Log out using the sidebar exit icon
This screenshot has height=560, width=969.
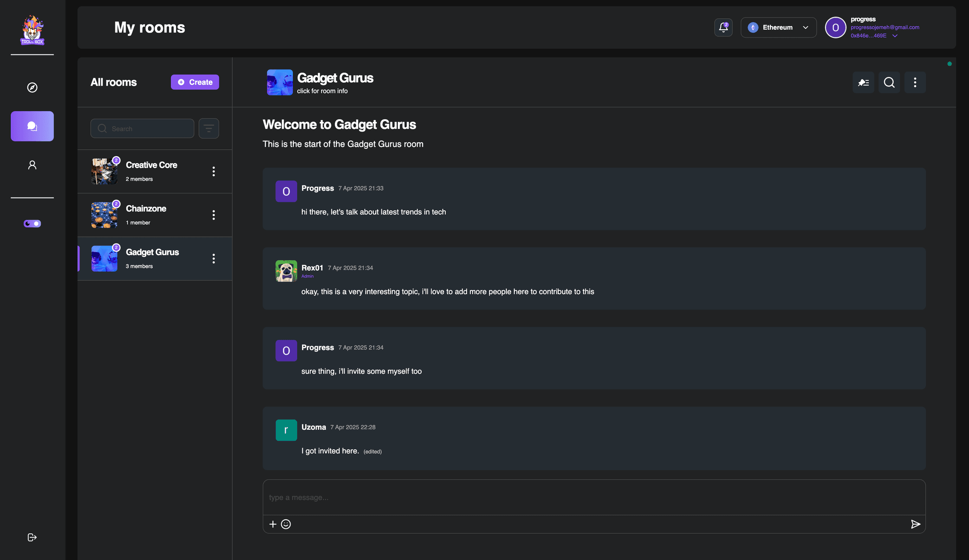coord(32,537)
